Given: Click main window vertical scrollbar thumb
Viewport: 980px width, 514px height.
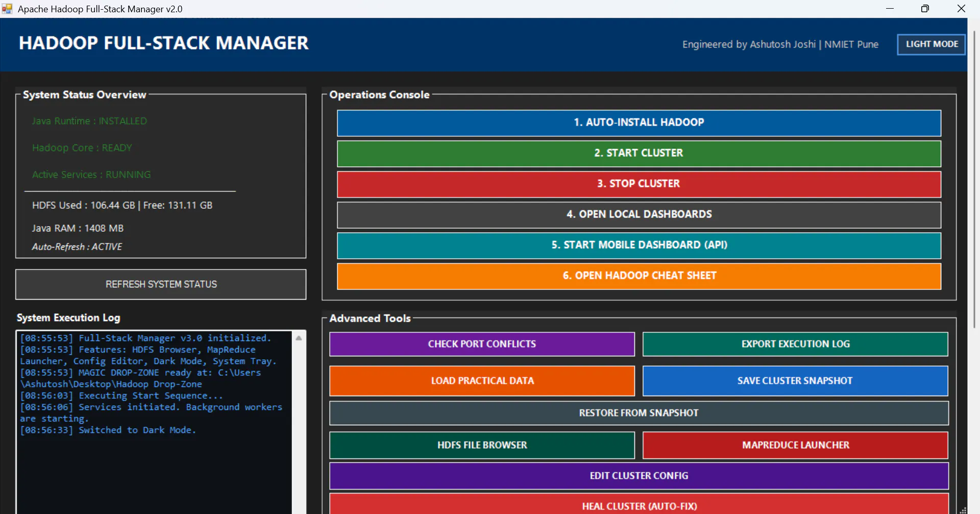Looking at the screenshot, I should 974,179.
